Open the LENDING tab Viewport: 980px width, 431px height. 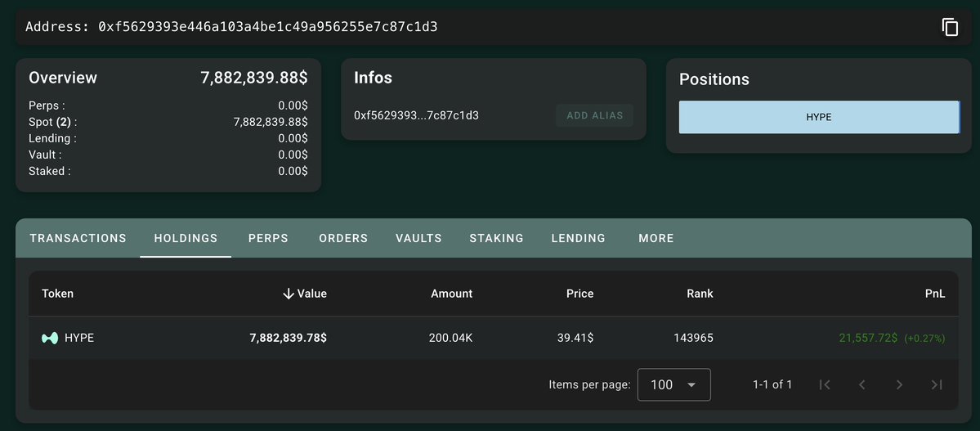coord(578,238)
